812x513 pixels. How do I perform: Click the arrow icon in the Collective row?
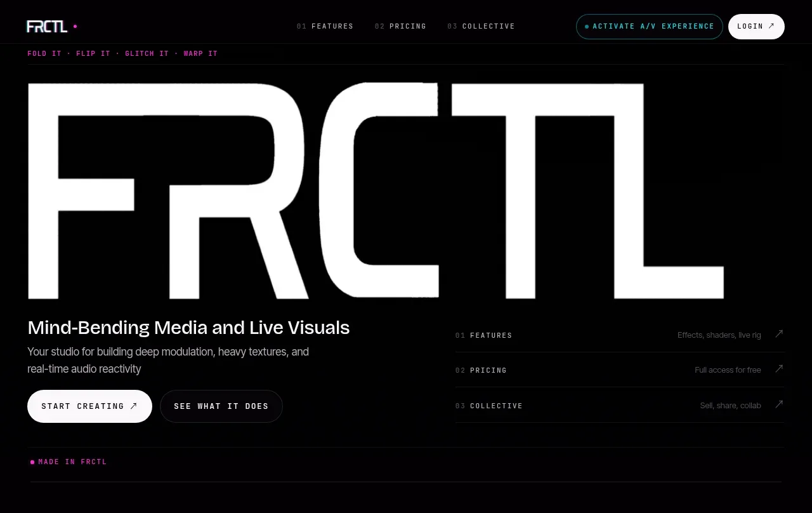779,404
